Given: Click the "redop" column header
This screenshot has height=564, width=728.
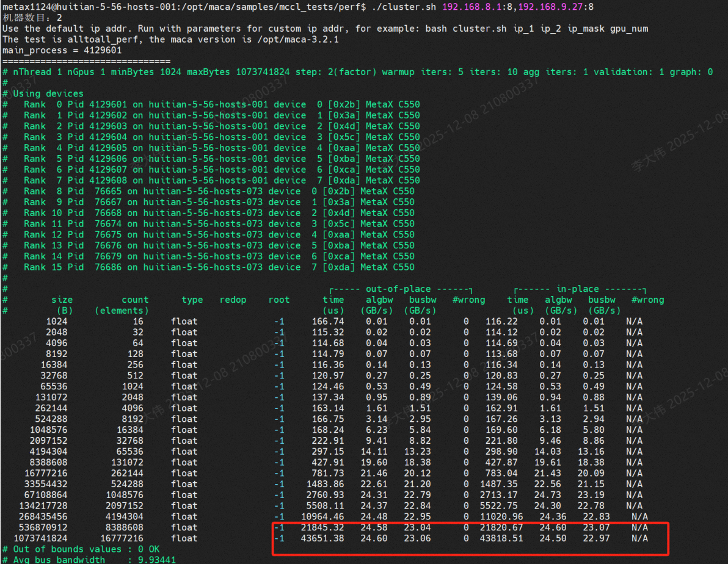Looking at the screenshot, I should click(233, 300).
